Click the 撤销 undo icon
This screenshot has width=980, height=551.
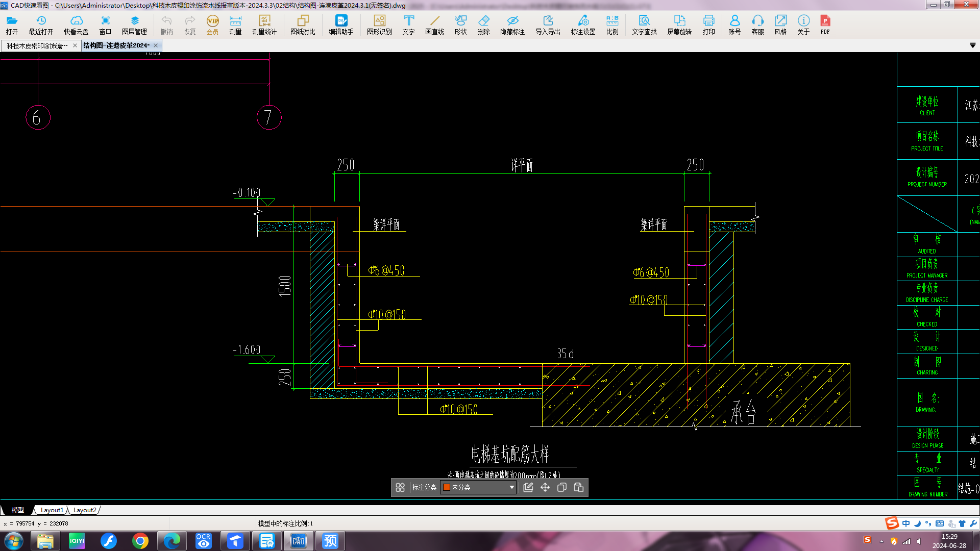click(166, 24)
